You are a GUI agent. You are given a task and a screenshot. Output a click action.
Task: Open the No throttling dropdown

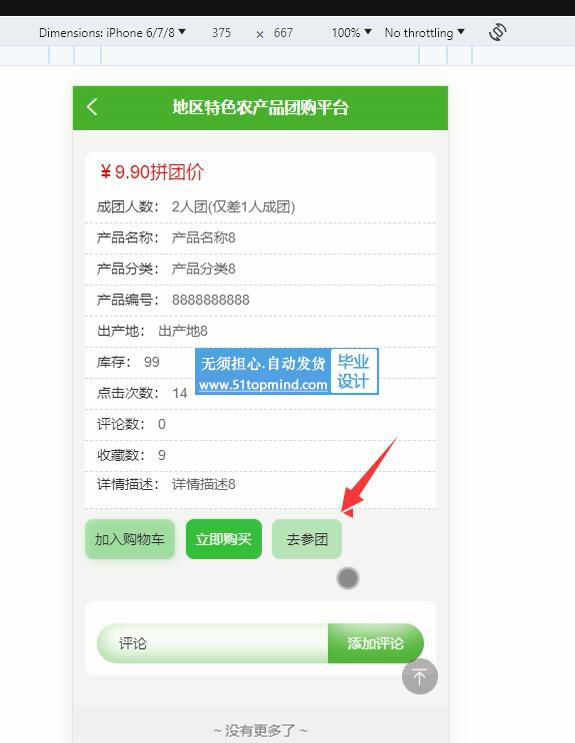425,33
